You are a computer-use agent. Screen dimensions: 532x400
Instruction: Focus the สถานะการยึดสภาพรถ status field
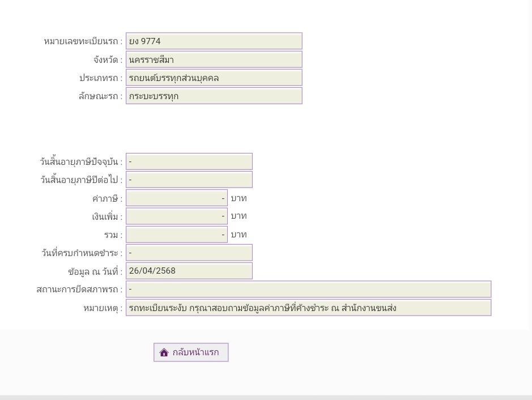pyautogui.click(x=308, y=289)
